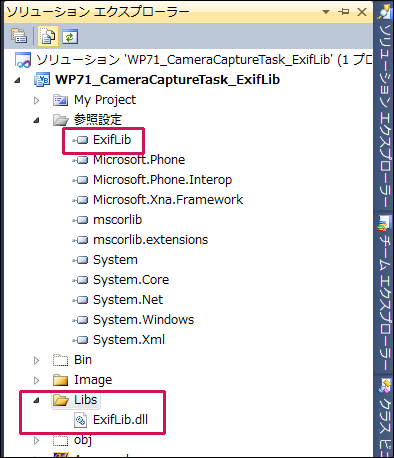The width and height of the screenshot is (394, 458).
Task: Select the 参照設定 folder
Action: (98, 120)
